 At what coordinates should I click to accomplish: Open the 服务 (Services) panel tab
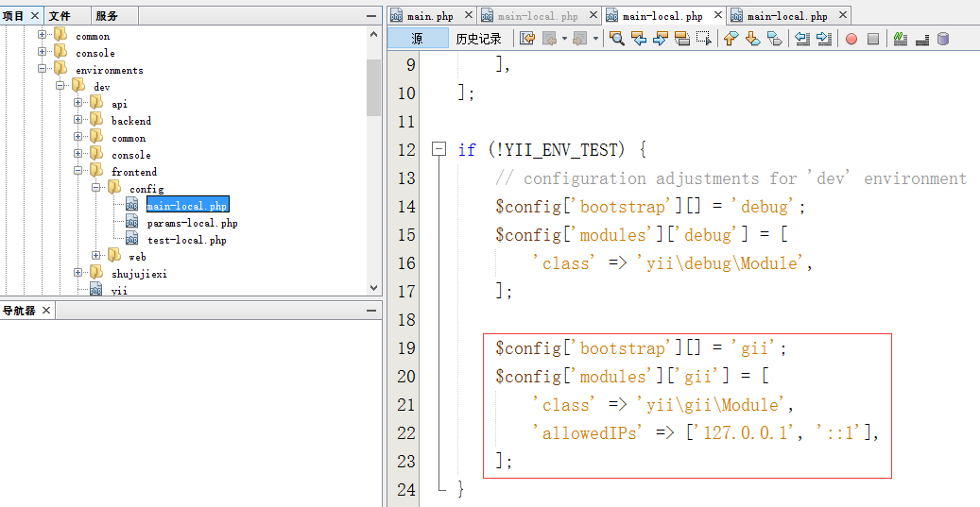pyautogui.click(x=107, y=16)
